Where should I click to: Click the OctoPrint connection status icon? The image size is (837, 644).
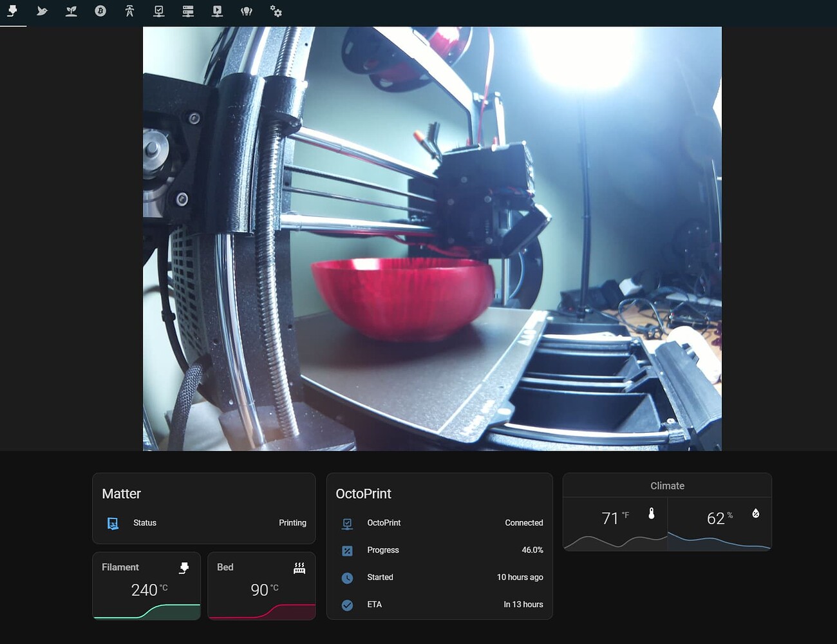(348, 523)
